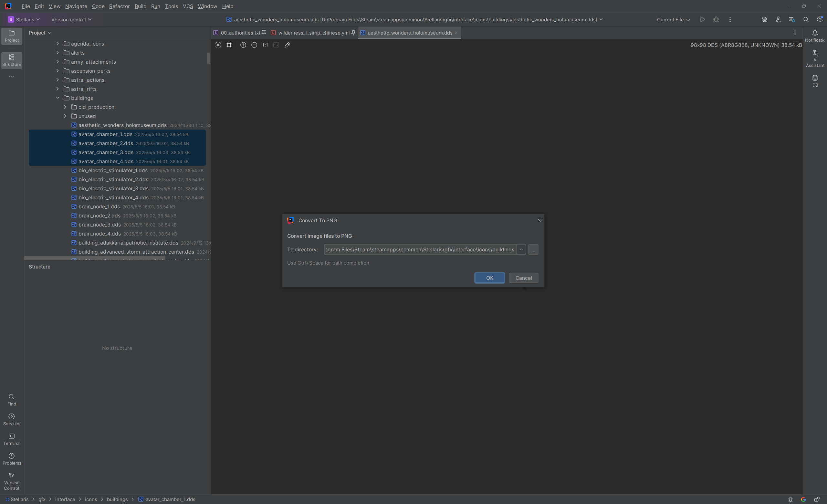
Task: Click the Google icon in status bar
Action: 803,499
